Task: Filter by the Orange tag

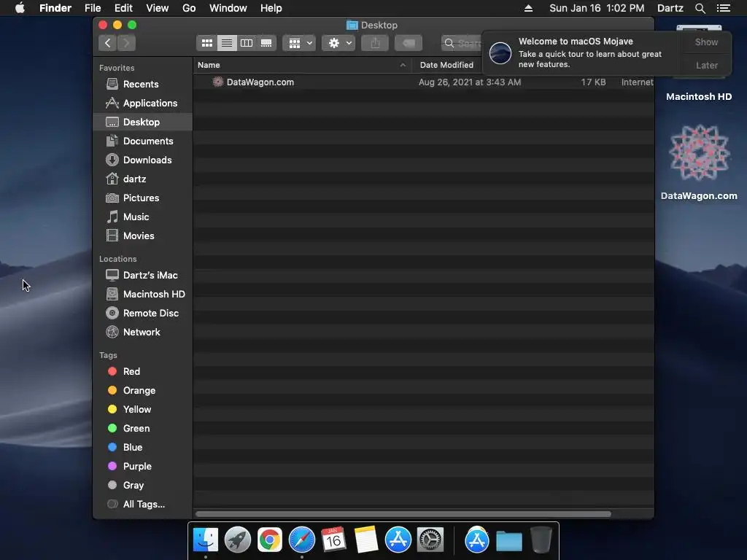Action: click(x=142, y=391)
